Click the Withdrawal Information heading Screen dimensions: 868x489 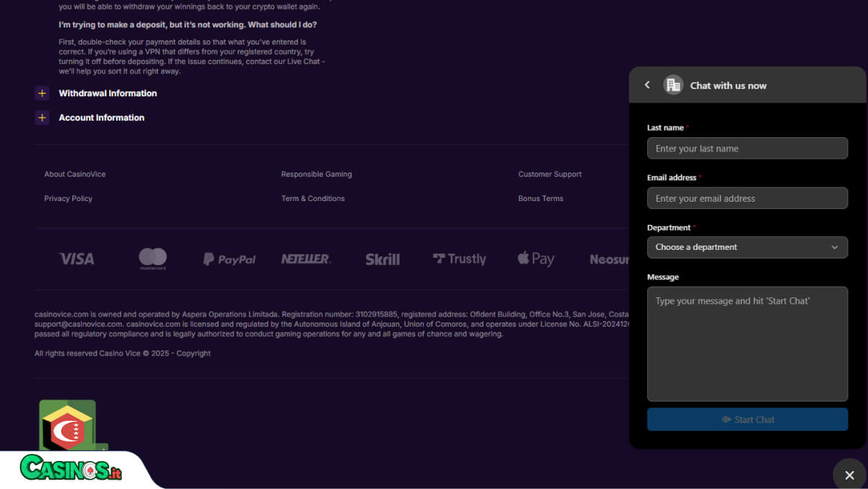pyautogui.click(x=108, y=93)
